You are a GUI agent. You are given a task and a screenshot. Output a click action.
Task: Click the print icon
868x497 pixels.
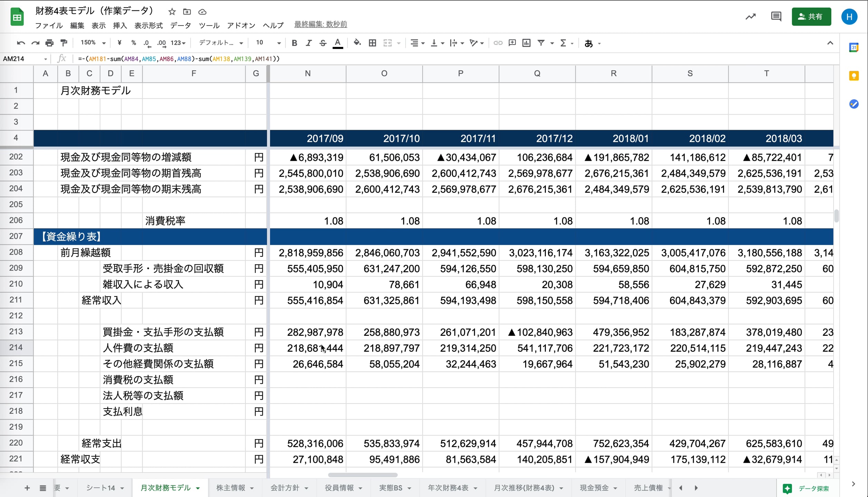pyautogui.click(x=49, y=43)
